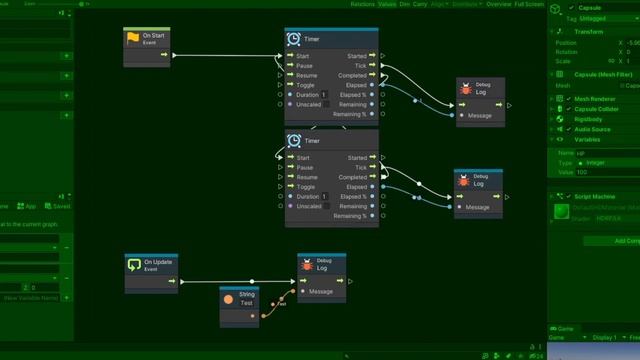Click second Timer's Completed output flow arrow
Viewport: 640px width, 360px height.
pos(372,177)
